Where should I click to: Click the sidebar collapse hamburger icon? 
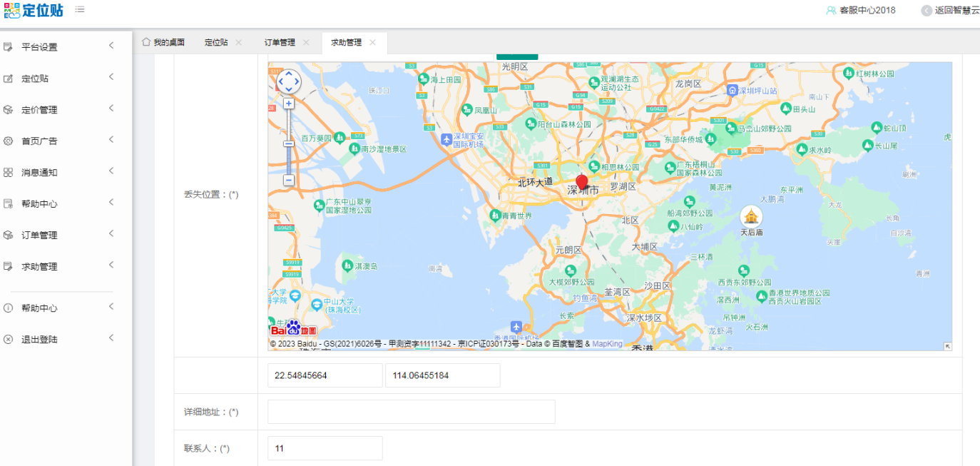click(79, 10)
